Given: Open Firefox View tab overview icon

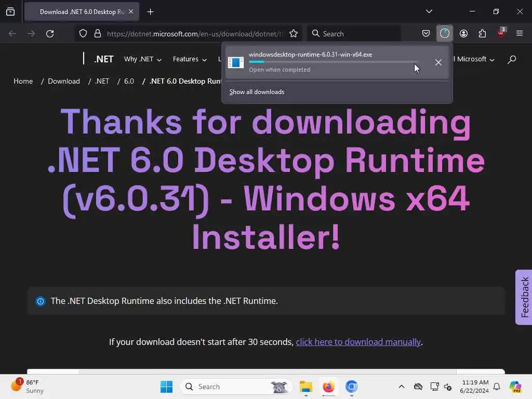Looking at the screenshot, I should tap(10, 11).
